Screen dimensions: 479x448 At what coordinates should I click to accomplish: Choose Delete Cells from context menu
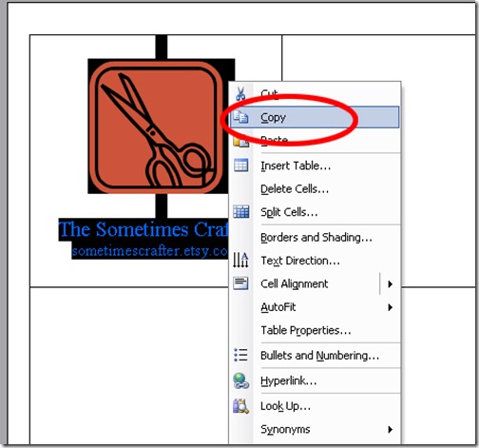295,189
